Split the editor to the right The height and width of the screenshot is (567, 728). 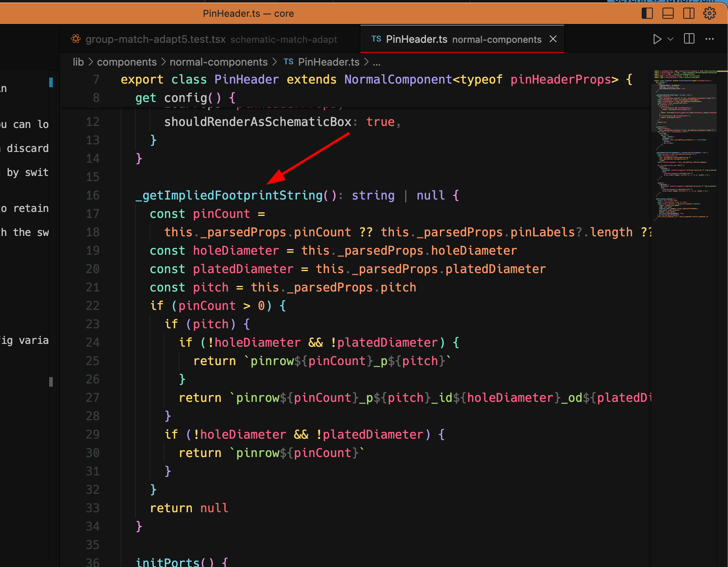click(x=689, y=39)
